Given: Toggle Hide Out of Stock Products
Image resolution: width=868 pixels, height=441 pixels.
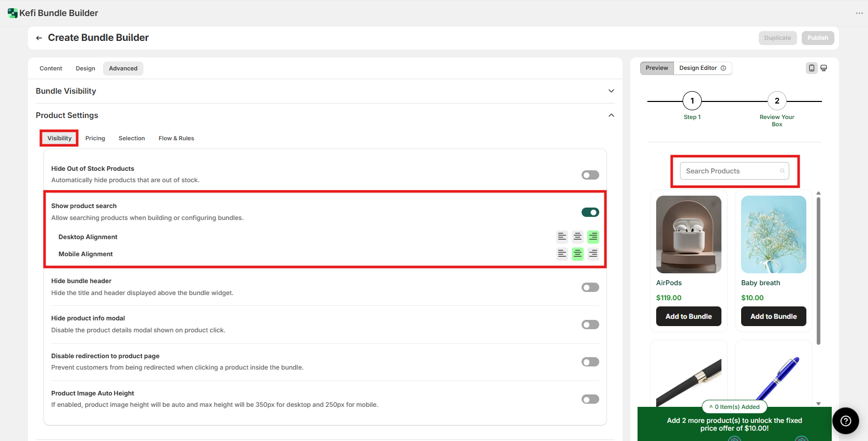Looking at the screenshot, I should (x=590, y=175).
